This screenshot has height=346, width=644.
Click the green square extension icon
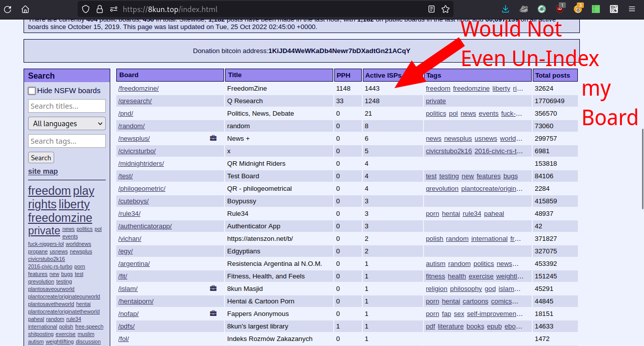pyautogui.click(x=596, y=9)
